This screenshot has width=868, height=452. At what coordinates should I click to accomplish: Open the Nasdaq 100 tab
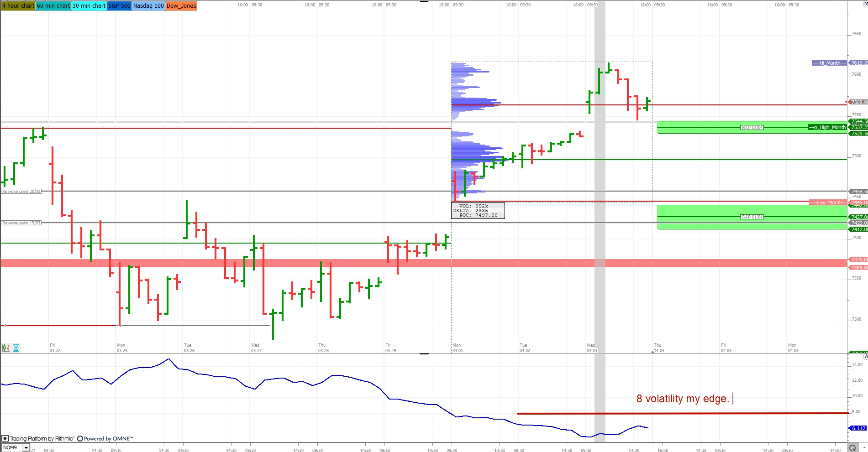point(148,6)
